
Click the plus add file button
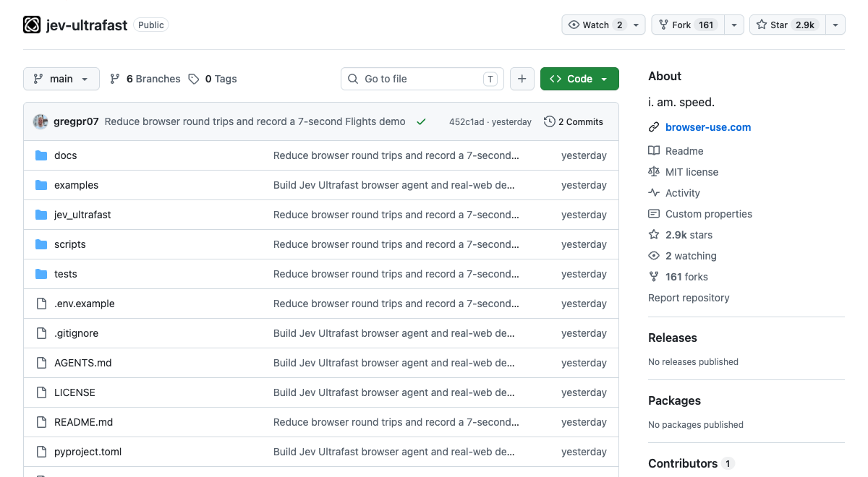click(x=522, y=79)
